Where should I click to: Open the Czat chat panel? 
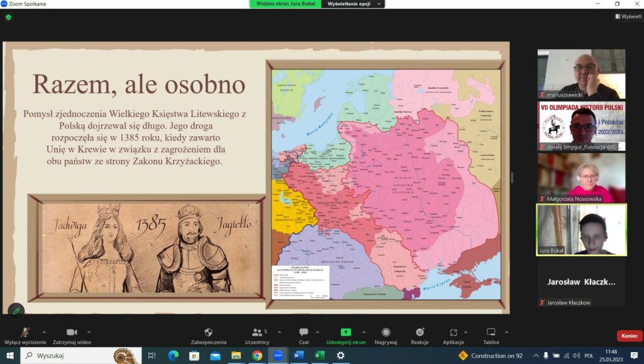pyautogui.click(x=304, y=333)
